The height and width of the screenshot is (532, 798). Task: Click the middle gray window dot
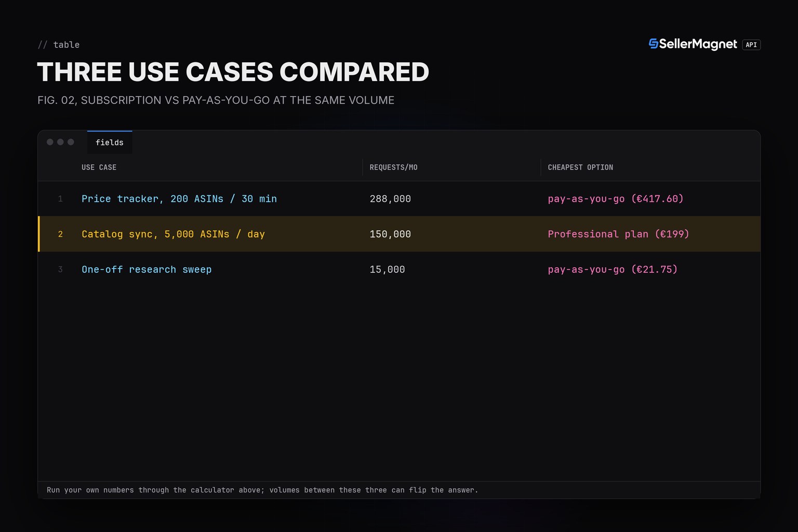[x=60, y=142]
